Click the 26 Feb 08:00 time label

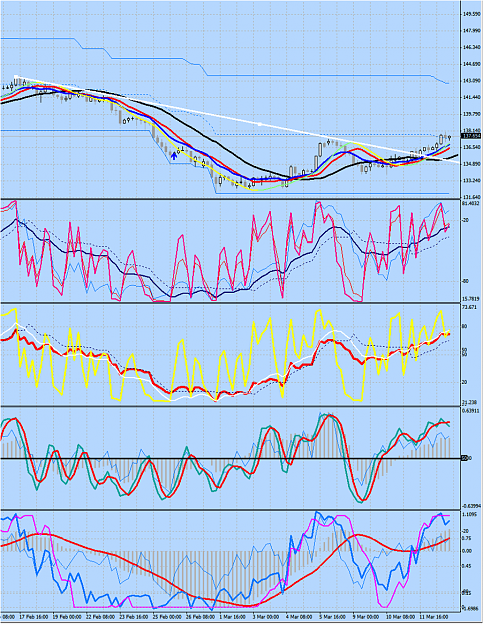tap(200, 617)
